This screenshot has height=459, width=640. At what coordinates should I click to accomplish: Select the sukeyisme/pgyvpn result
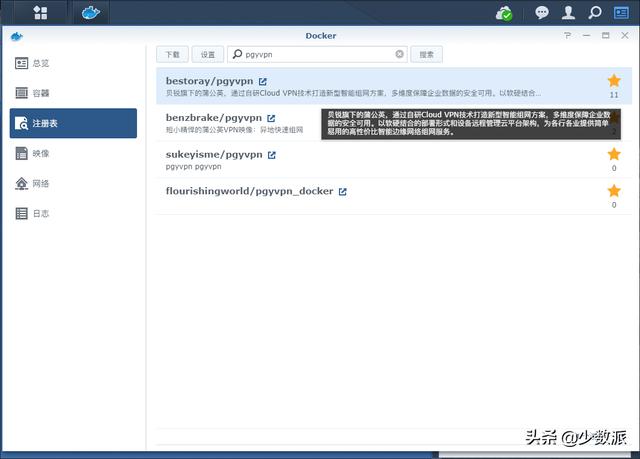tap(394, 160)
